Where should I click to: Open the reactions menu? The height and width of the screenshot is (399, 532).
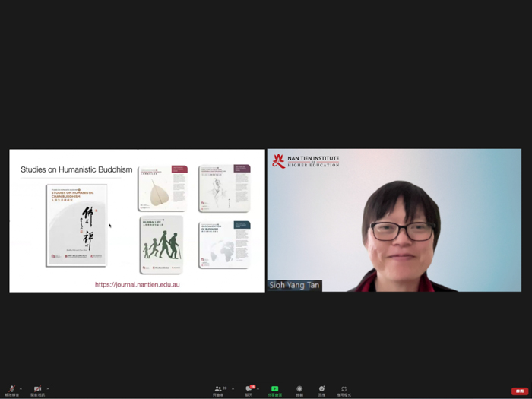pyautogui.click(x=321, y=389)
